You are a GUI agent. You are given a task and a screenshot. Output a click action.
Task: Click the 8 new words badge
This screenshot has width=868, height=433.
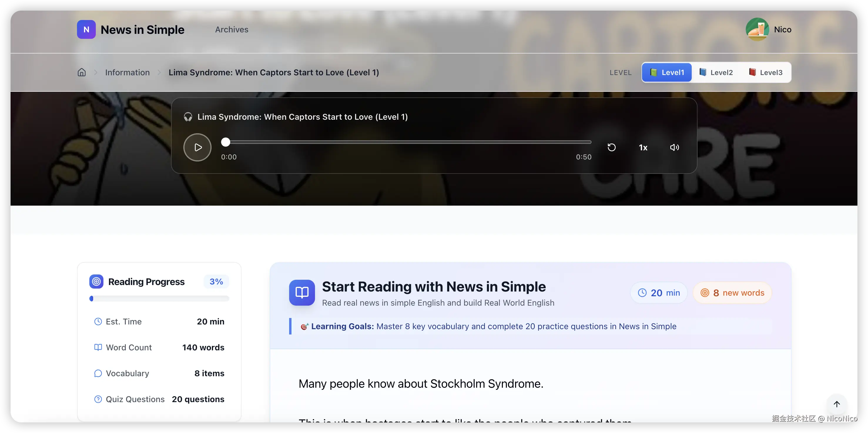pos(732,293)
